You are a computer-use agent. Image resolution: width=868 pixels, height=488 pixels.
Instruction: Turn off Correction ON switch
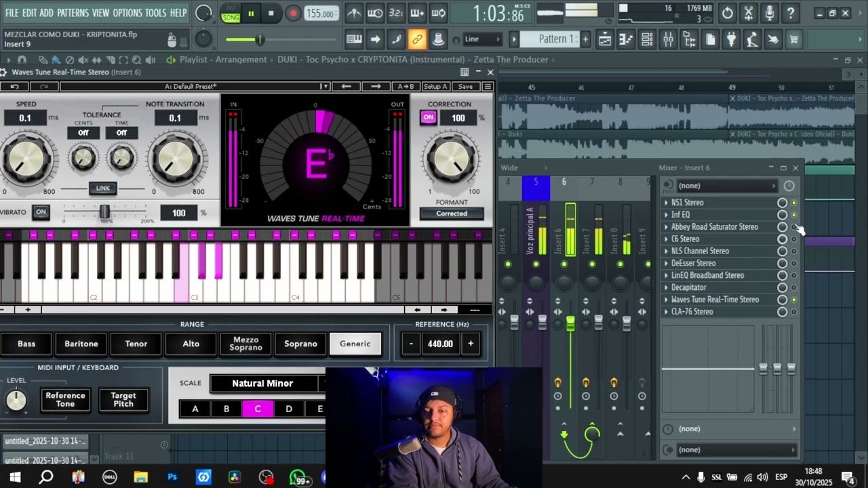pos(428,117)
